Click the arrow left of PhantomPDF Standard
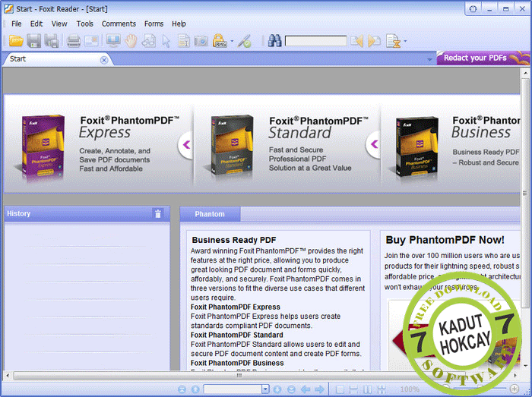The width and height of the screenshot is (532, 397). coord(186,145)
